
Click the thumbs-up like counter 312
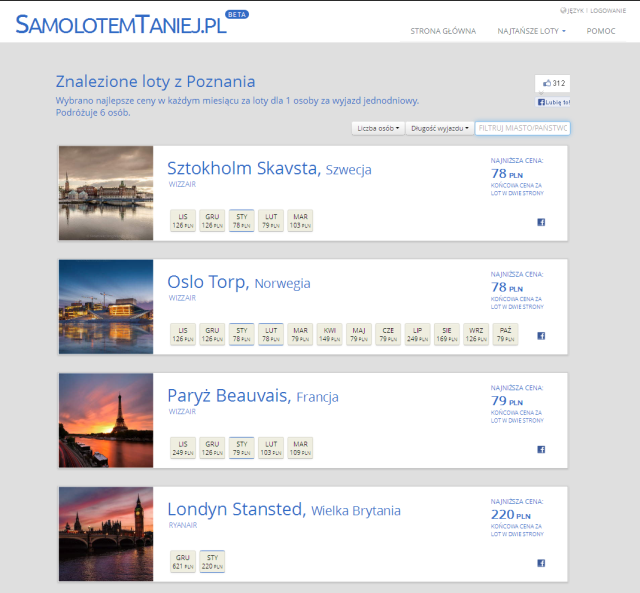pos(552,83)
